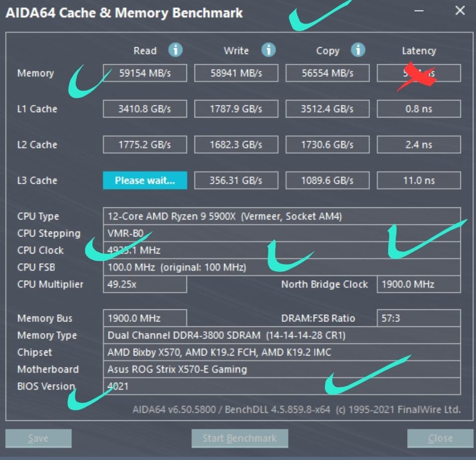Click the info icon next to Read
The image size is (476, 460).
pyautogui.click(x=175, y=50)
